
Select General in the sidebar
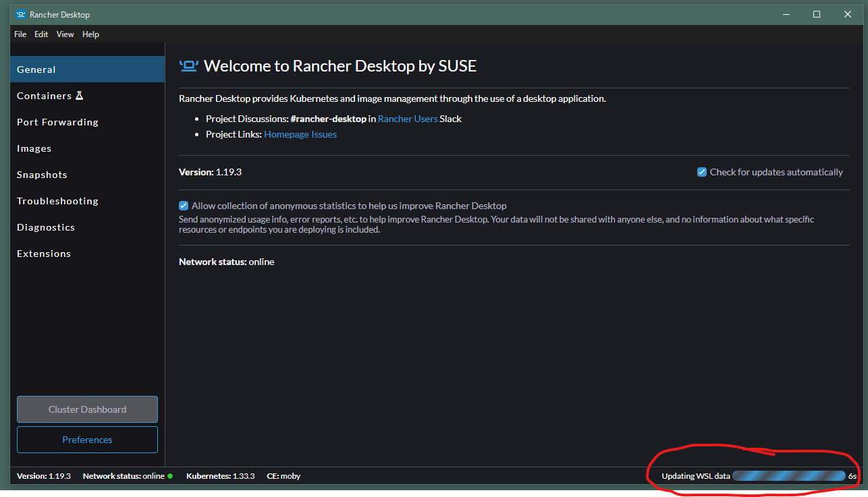[88, 69]
